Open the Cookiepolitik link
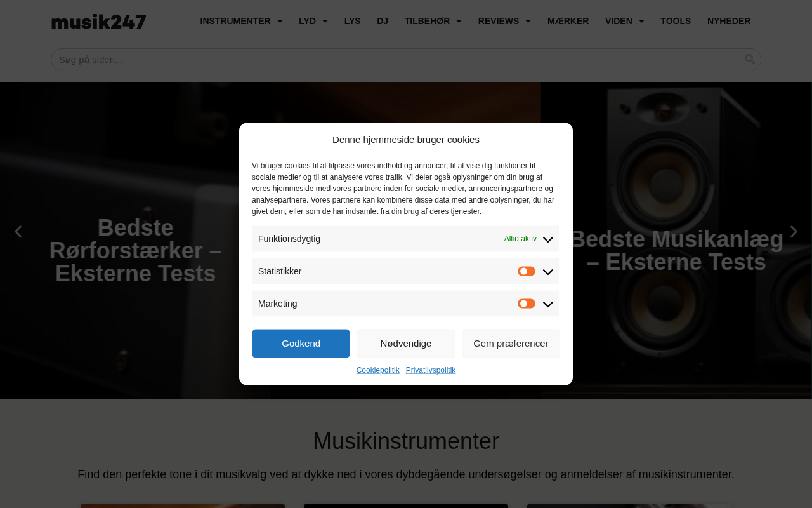 coord(378,370)
